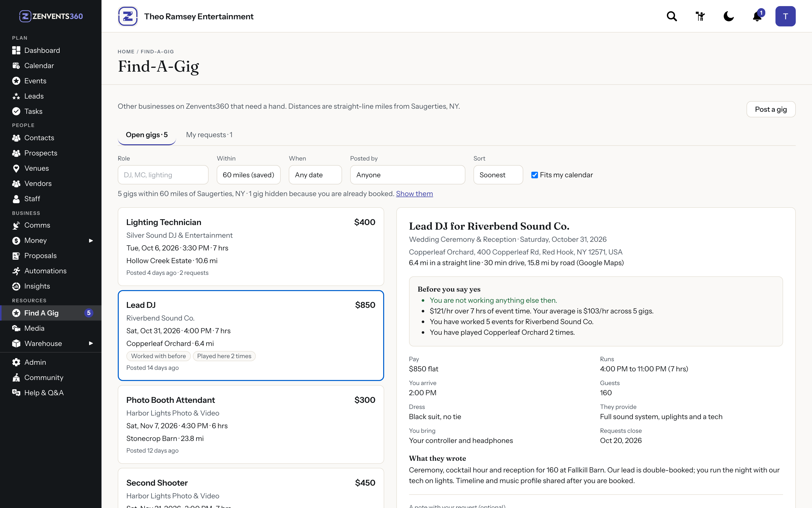Select the Second Shooter gig card

coord(251,488)
